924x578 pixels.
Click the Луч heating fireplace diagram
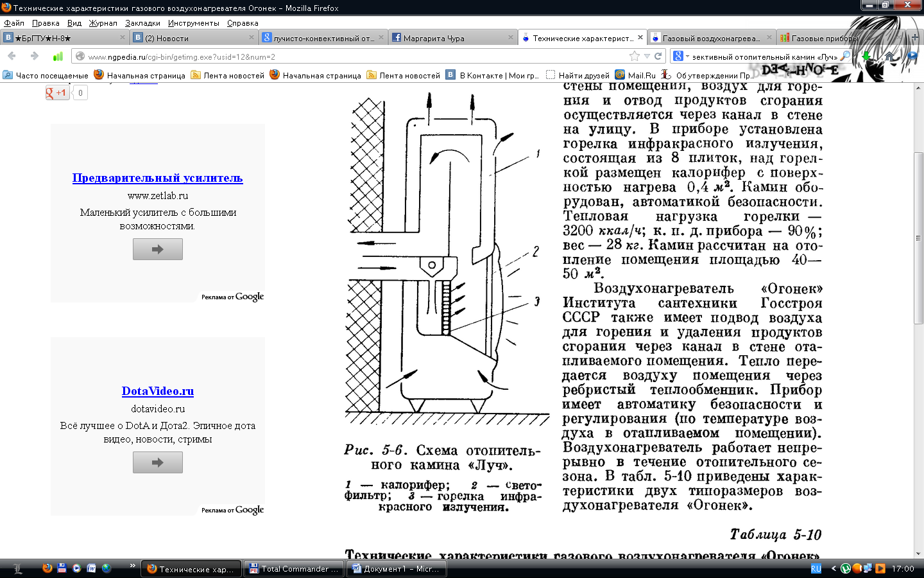click(x=447, y=260)
